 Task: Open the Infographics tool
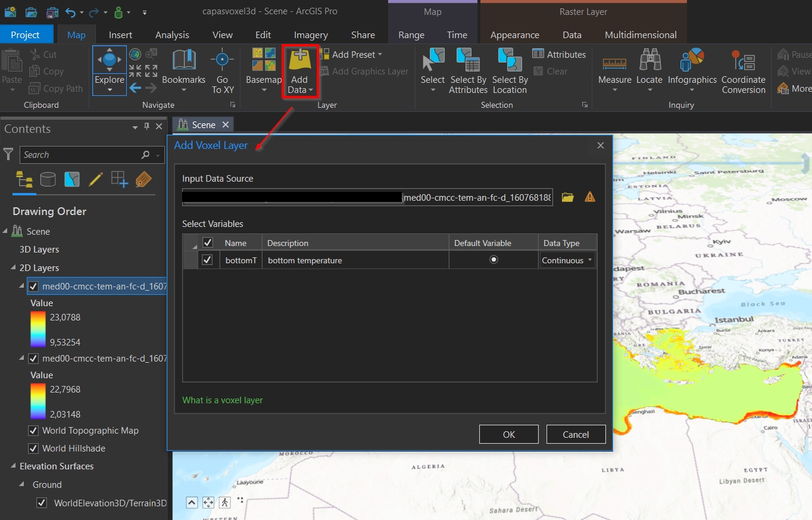692,60
